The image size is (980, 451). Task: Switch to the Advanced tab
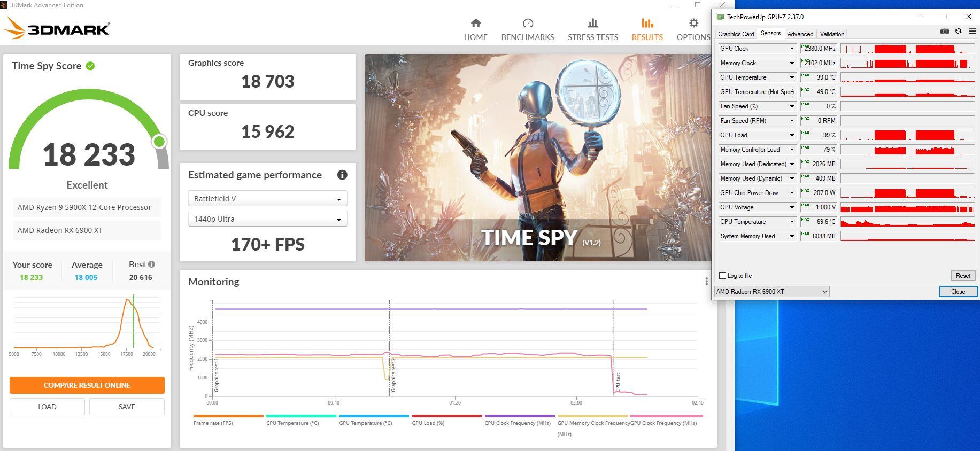click(800, 34)
